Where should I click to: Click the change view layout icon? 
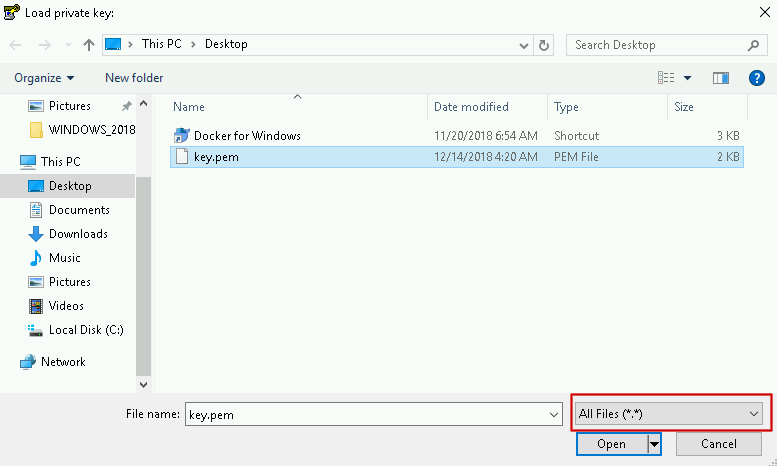[666, 78]
